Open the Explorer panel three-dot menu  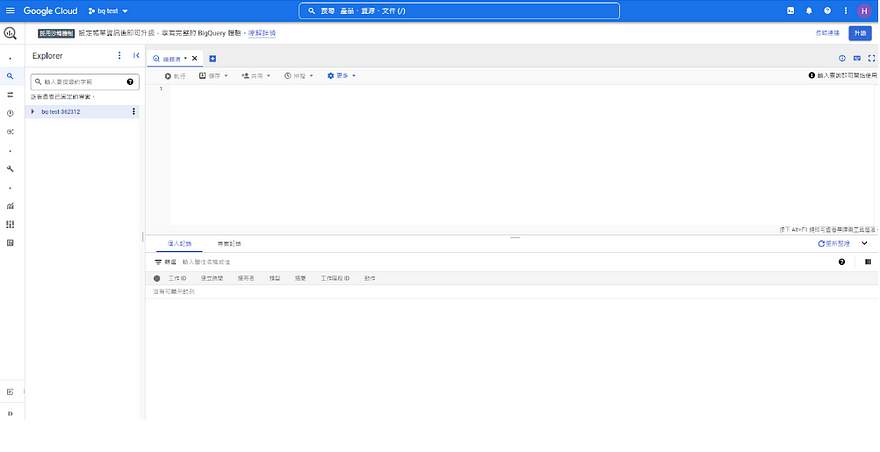[x=119, y=56]
